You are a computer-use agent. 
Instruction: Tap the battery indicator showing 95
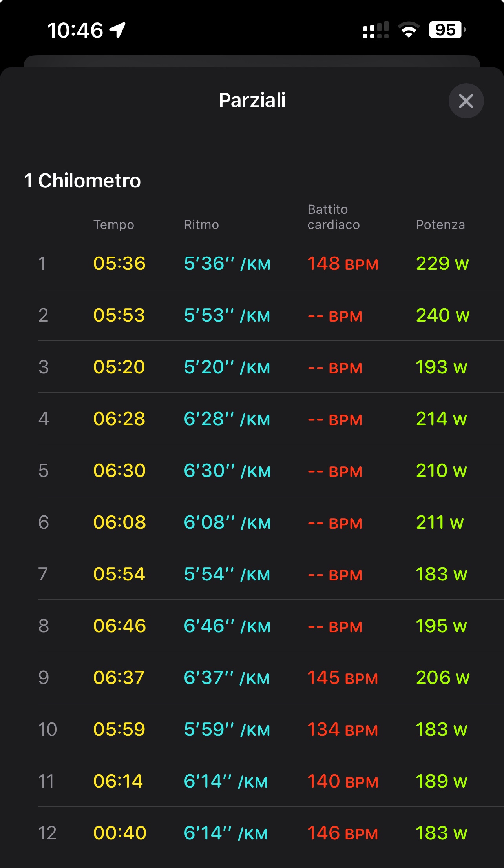pyautogui.click(x=447, y=30)
